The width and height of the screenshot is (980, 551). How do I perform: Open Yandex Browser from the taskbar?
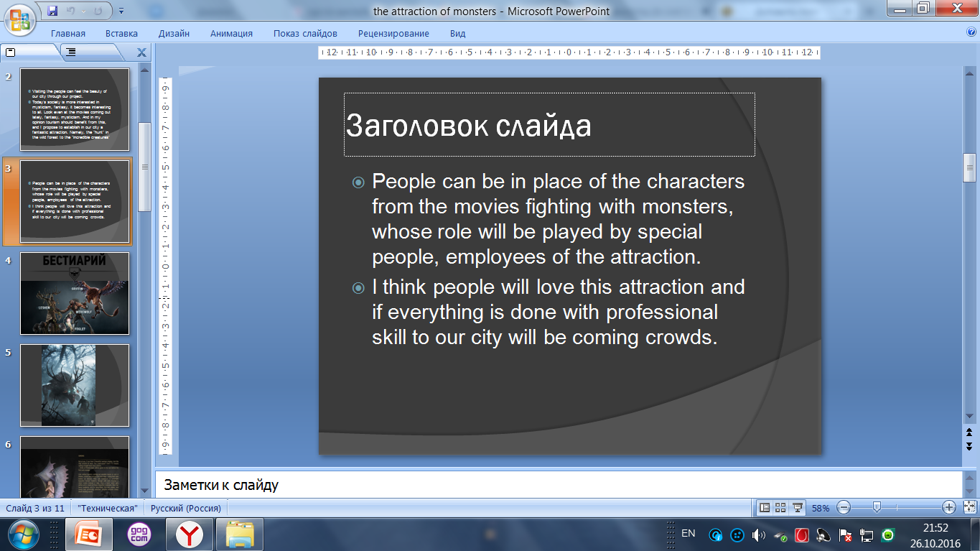point(190,534)
